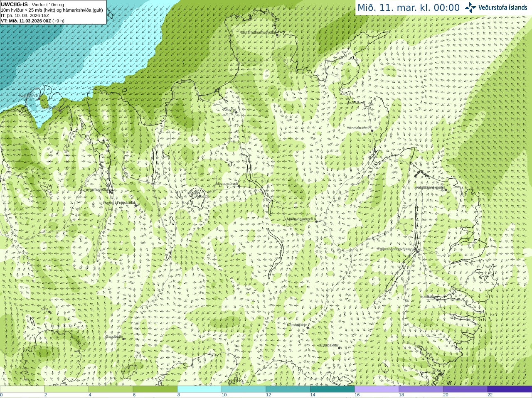The width and height of the screenshot is (532, 398).
Task: Select the Sáta station label
Action: pos(44,309)
